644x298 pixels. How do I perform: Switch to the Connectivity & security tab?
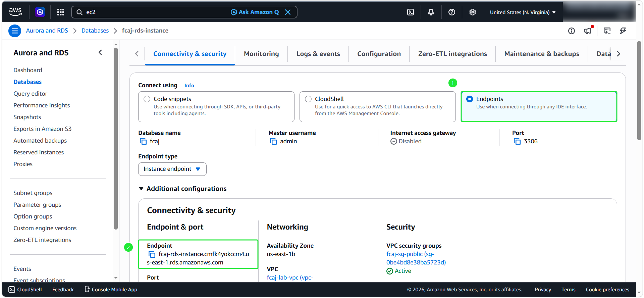point(190,54)
